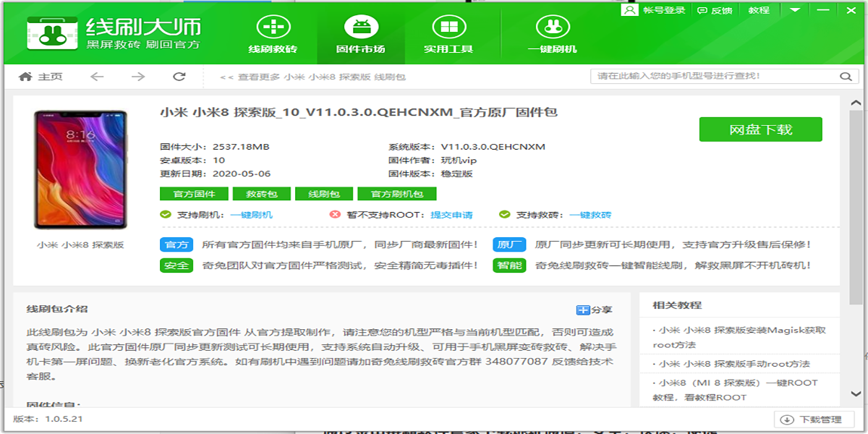Go back with the left arrow

click(x=97, y=77)
